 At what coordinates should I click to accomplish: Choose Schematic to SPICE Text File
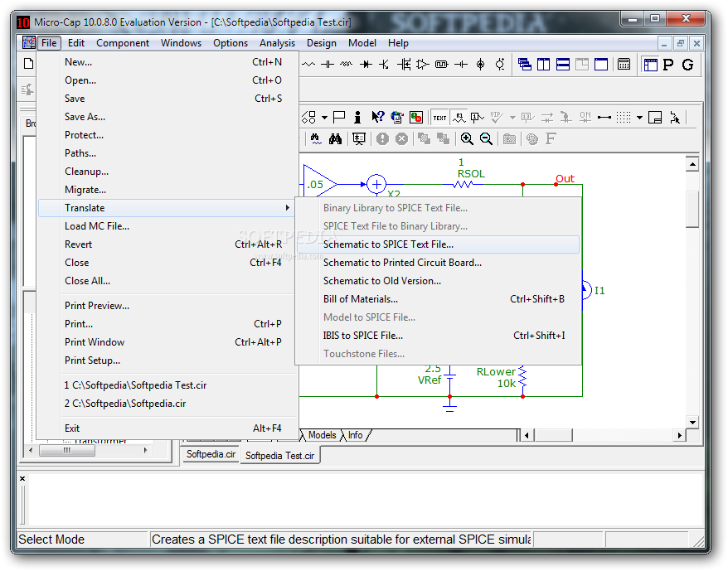coord(438,244)
